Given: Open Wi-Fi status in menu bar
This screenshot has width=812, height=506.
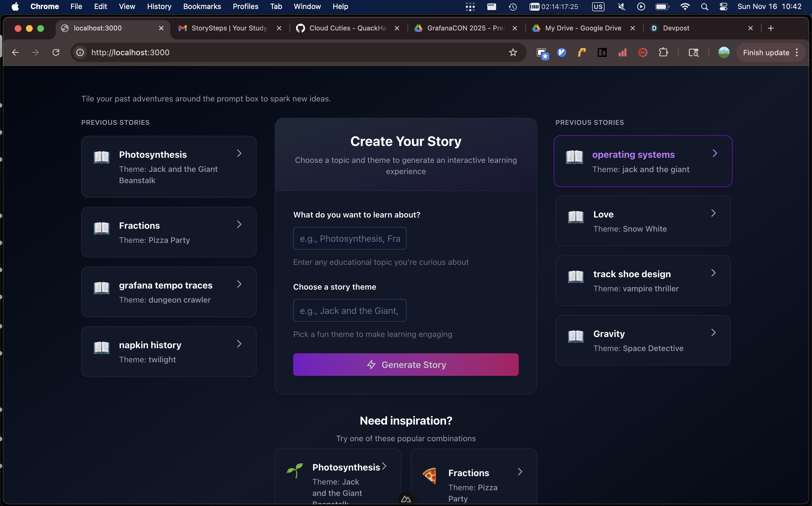Looking at the screenshot, I should pos(685,7).
